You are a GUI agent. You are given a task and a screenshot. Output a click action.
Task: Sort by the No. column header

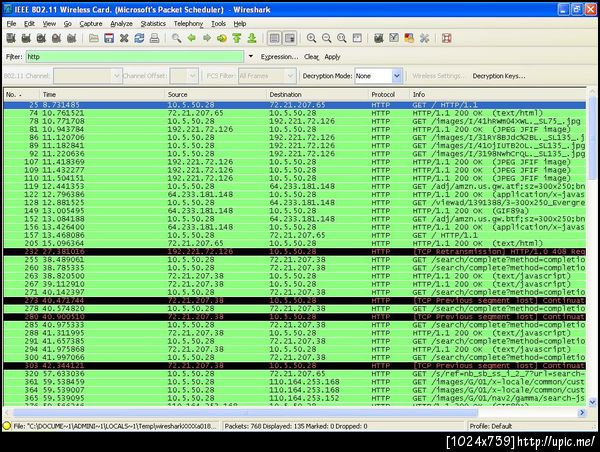(21, 94)
